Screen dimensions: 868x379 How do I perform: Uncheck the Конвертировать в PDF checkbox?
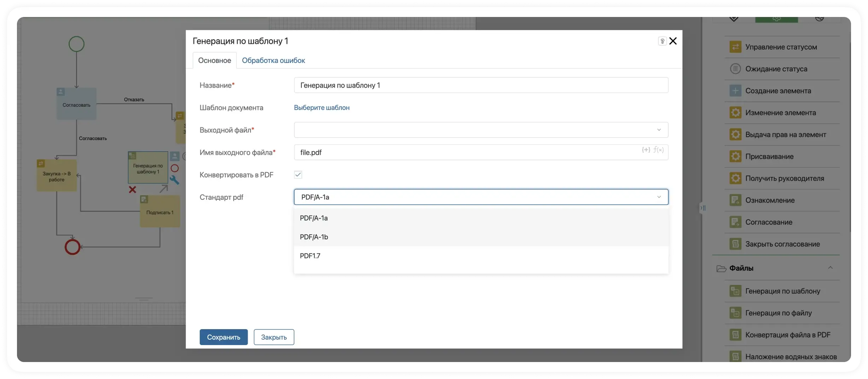298,175
